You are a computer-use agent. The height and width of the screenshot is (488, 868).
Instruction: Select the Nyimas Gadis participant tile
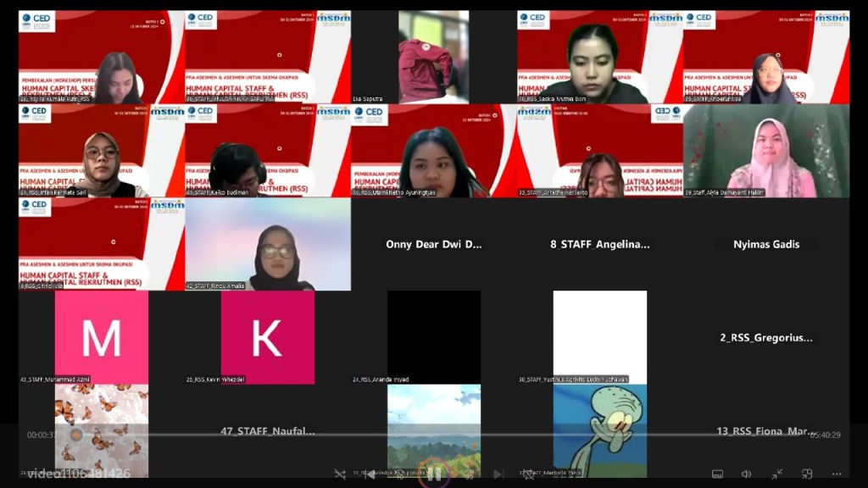point(766,244)
